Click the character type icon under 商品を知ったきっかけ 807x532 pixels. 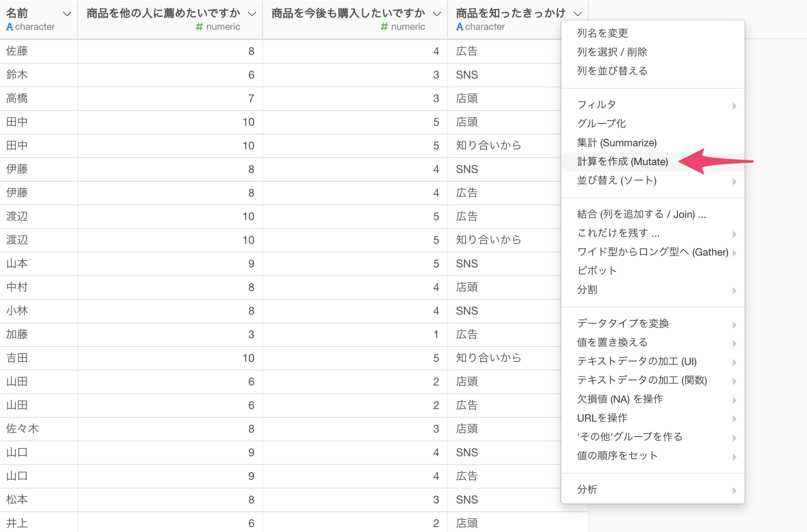pos(460,27)
